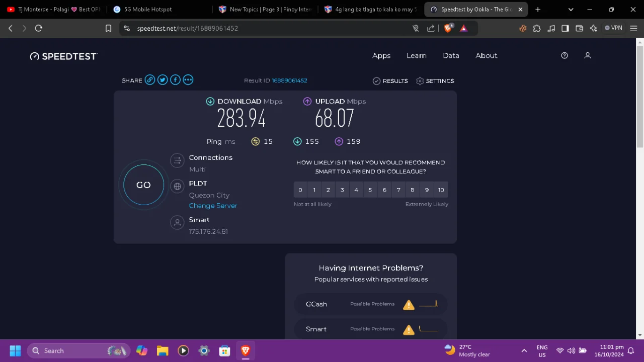Image resolution: width=644 pixels, height=362 pixels.
Task: Open the cookie extension icon
Action: tap(523, 29)
